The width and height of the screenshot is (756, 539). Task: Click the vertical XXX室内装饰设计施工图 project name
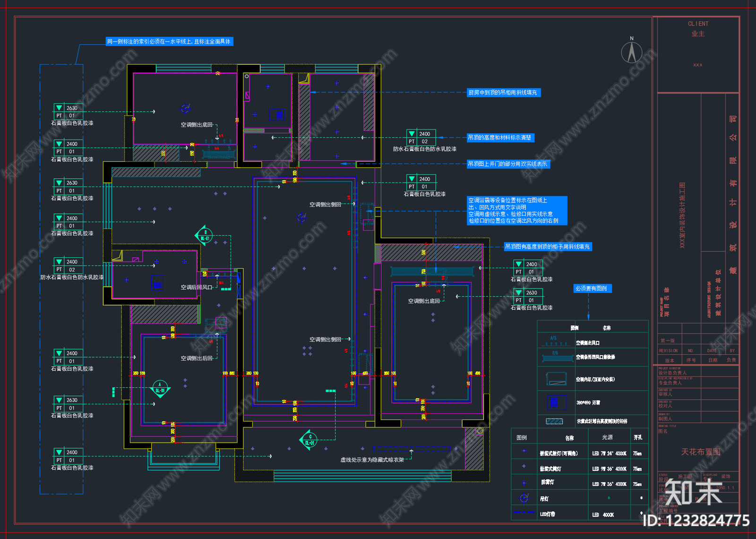tap(682, 215)
